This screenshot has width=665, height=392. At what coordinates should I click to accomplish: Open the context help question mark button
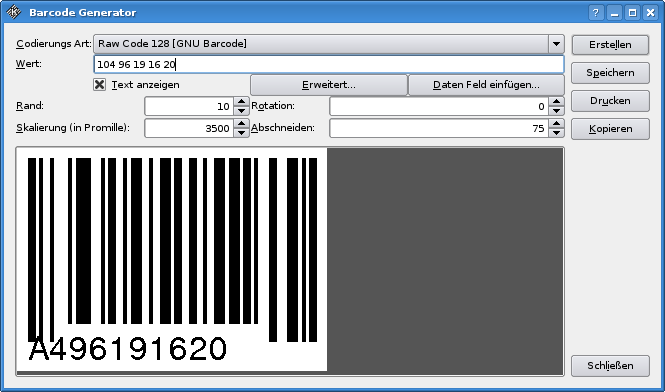[x=595, y=13]
